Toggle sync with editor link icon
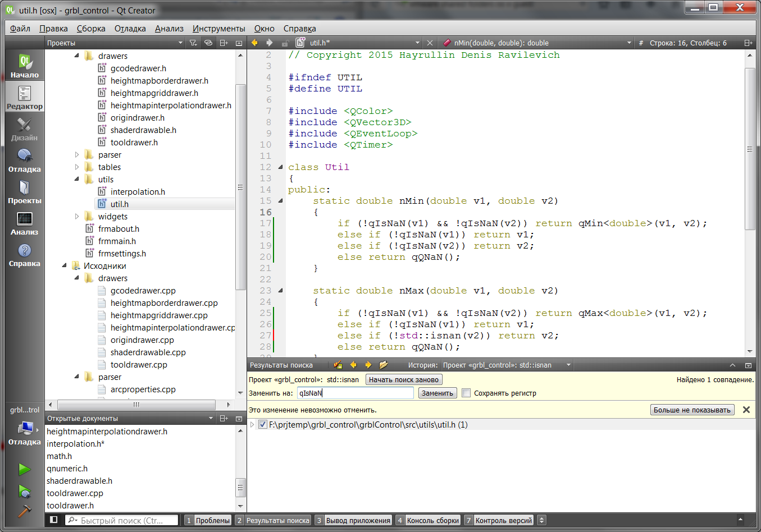 [x=208, y=43]
